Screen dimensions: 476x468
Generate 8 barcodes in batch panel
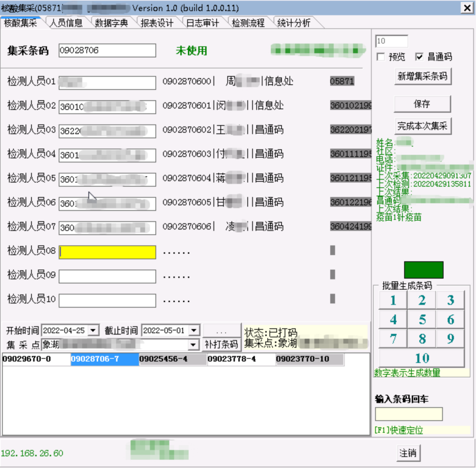point(422,338)
